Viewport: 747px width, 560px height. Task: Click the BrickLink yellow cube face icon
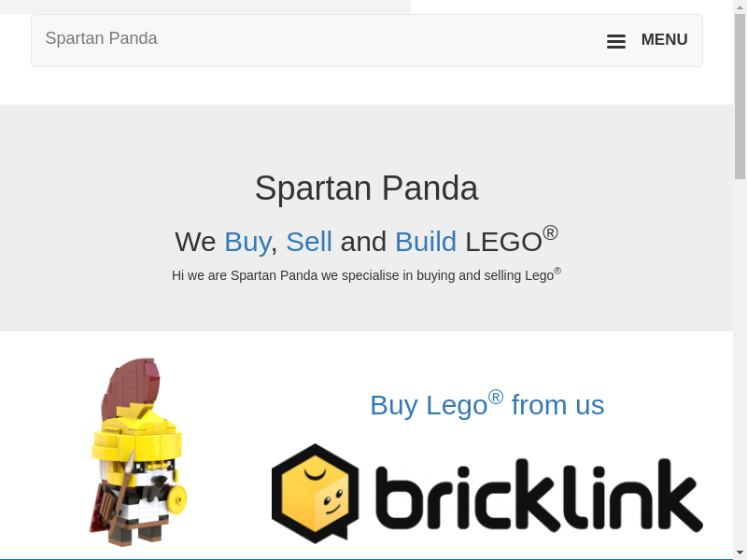[x=315, y=493]
